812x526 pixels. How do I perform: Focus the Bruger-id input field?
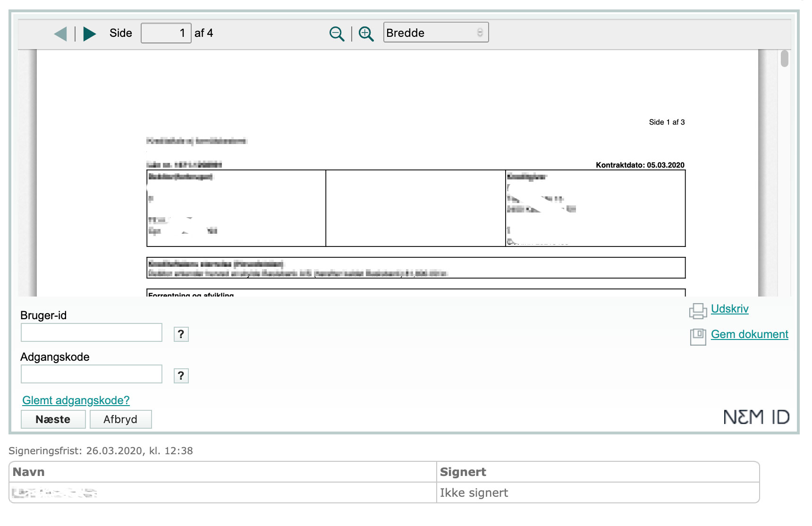[x=92, y=332]
